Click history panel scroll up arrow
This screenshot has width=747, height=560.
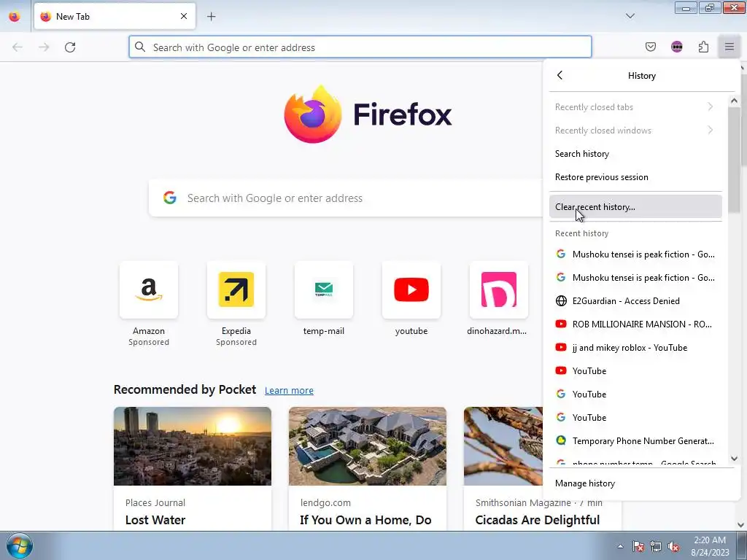point(734,101)
